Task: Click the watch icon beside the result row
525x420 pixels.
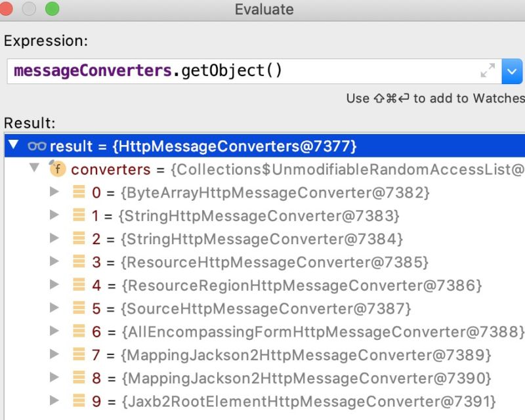Action: (x=39, y=146)
